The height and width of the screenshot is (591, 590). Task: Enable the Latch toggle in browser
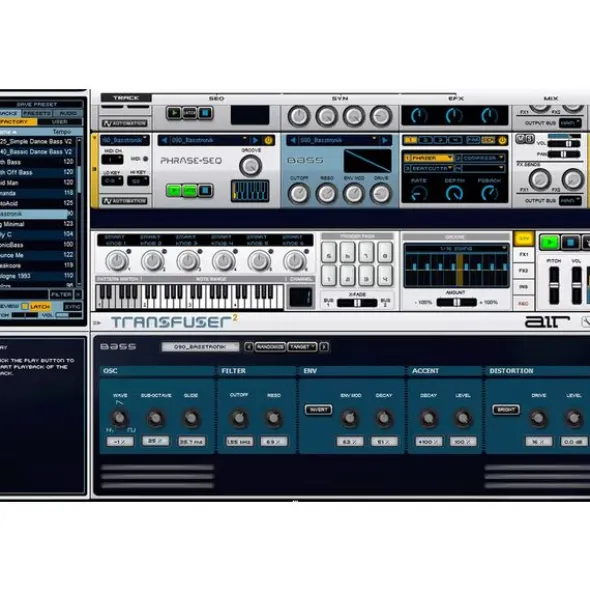point(40,306)
